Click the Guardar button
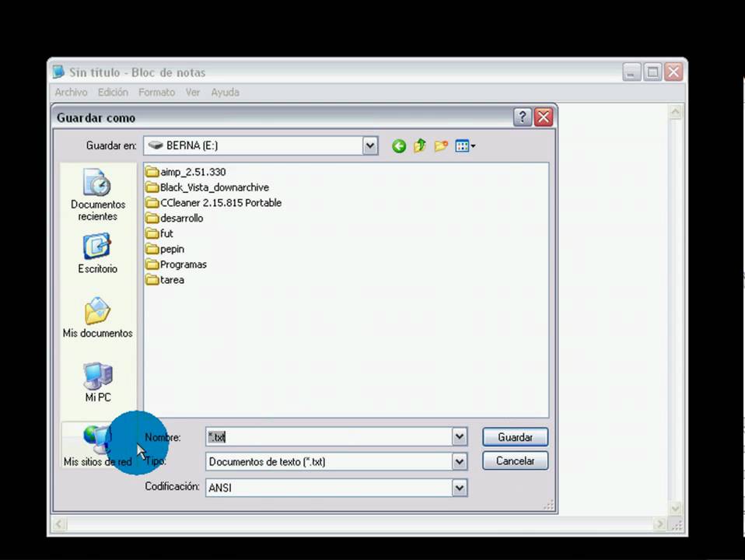This screenshot has width=745, height=560. [x=515, y=437]
